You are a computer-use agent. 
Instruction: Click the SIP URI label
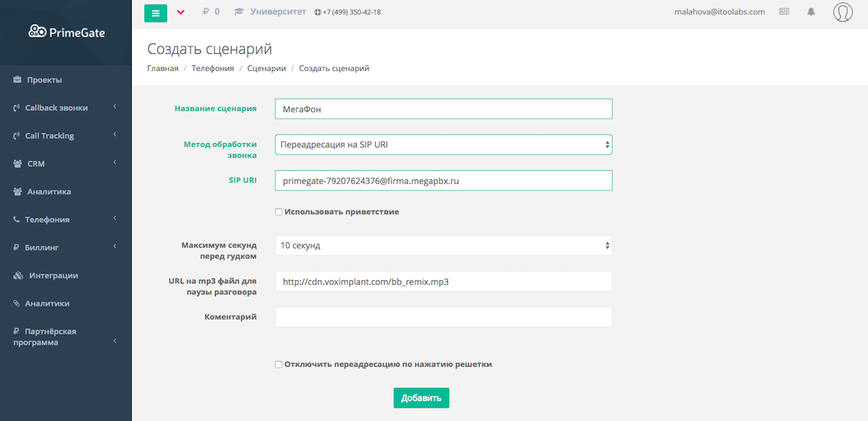click(x=243, y=180)
